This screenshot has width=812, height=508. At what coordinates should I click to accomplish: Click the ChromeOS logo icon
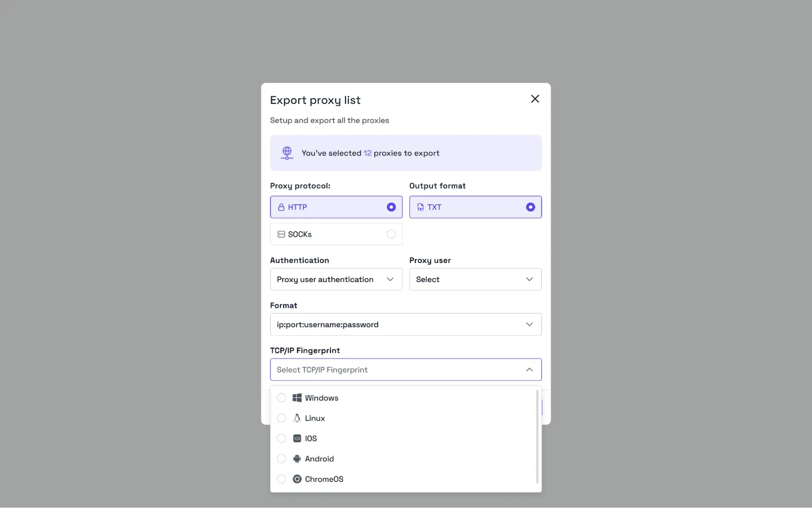point(297,479)
